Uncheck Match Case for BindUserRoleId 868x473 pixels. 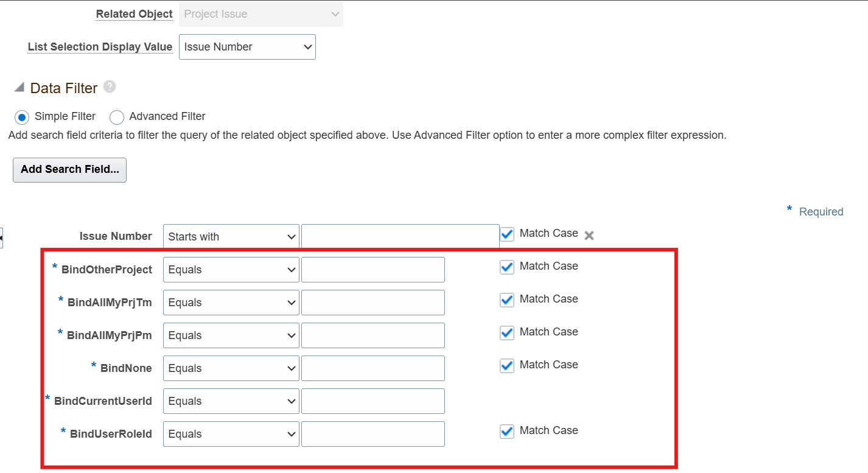click(507, 431)
